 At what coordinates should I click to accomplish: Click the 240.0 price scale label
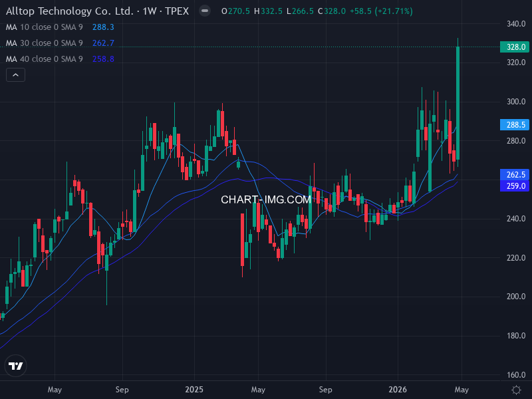click(516, 219)
